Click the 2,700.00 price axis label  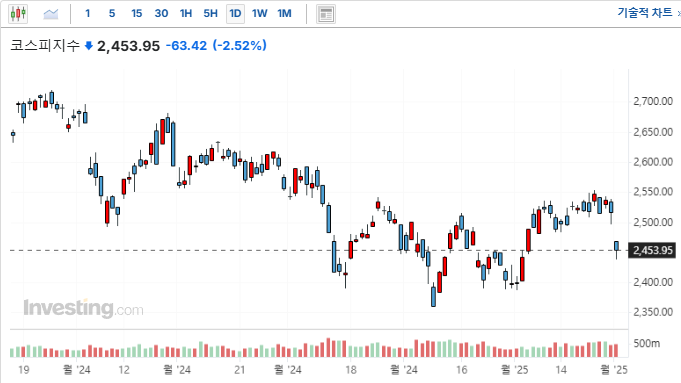point(653,102)
